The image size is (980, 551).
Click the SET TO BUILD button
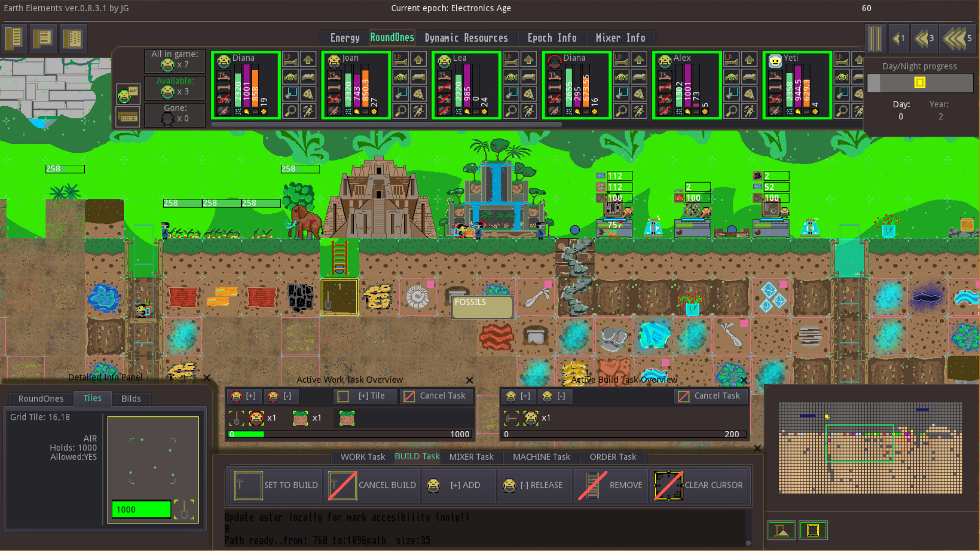point(276,485)
